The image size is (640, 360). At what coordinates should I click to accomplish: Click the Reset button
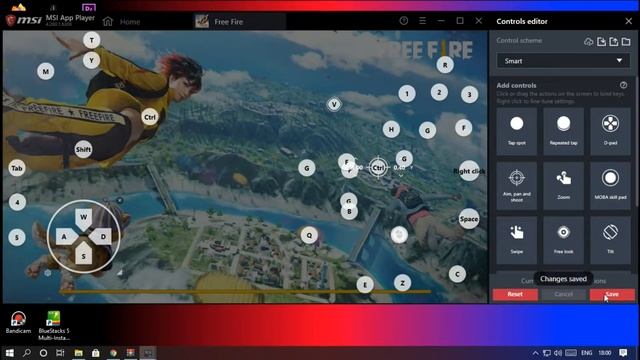coord(515,294)
